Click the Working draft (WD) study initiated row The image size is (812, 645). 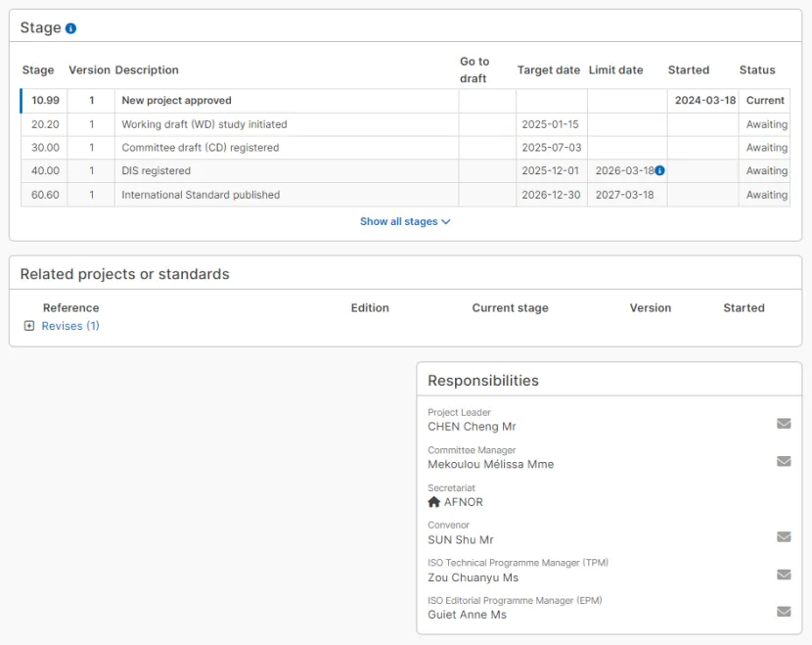[x=203, y=124]
